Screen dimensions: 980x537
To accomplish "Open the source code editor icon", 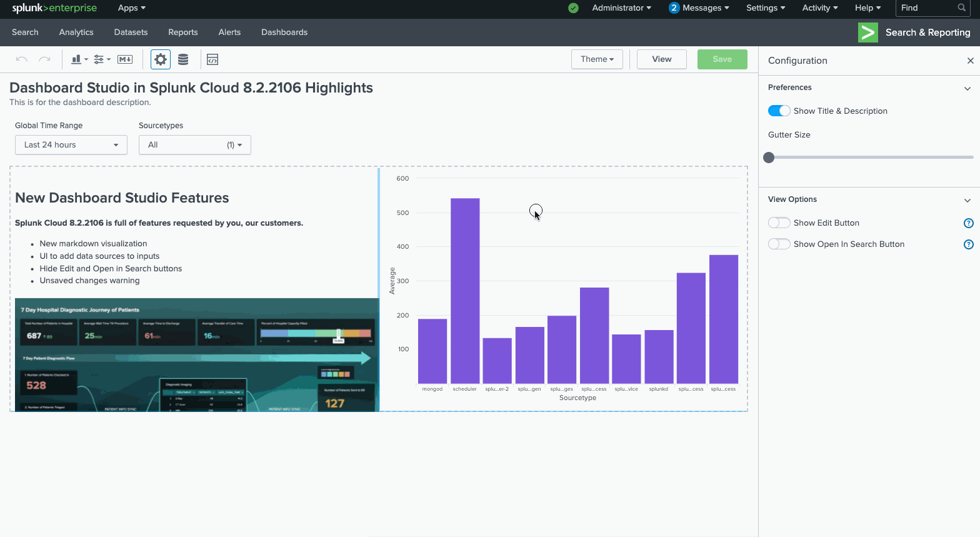I will pyautogui.click(x=212, y=59).
